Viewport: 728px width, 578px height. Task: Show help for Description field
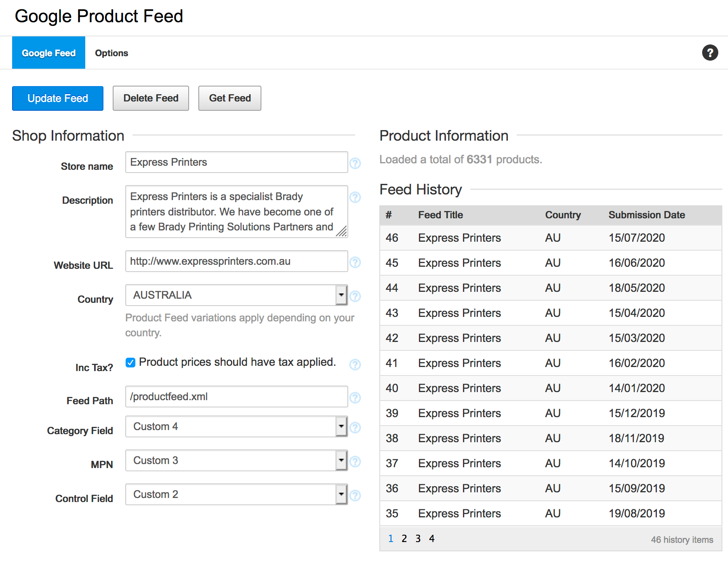pyautogui.click(x=355, y=197)
